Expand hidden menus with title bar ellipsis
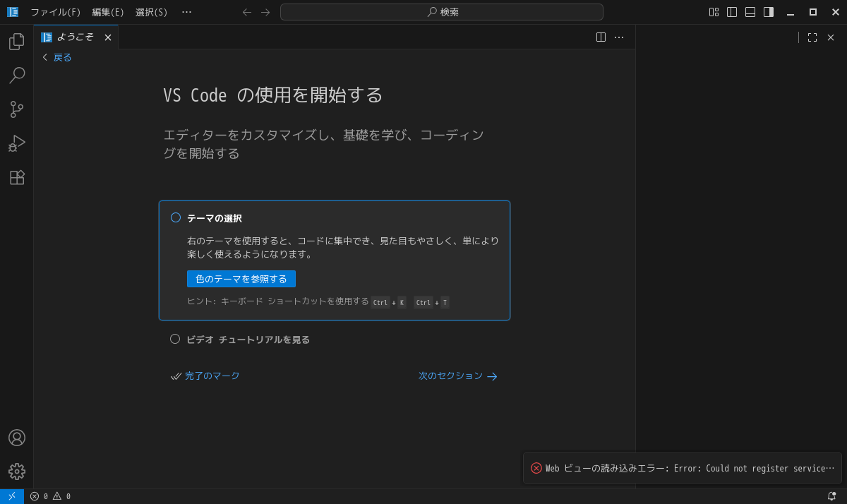847x504 pixels. (x=186, y=12)
